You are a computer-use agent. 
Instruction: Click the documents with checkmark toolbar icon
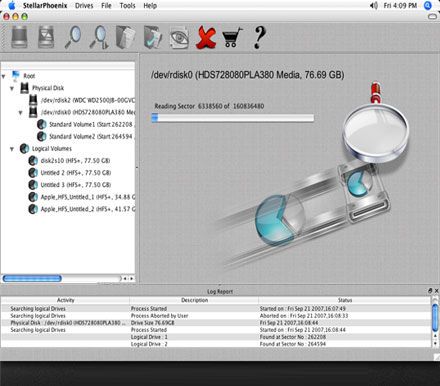click(153, 37)
